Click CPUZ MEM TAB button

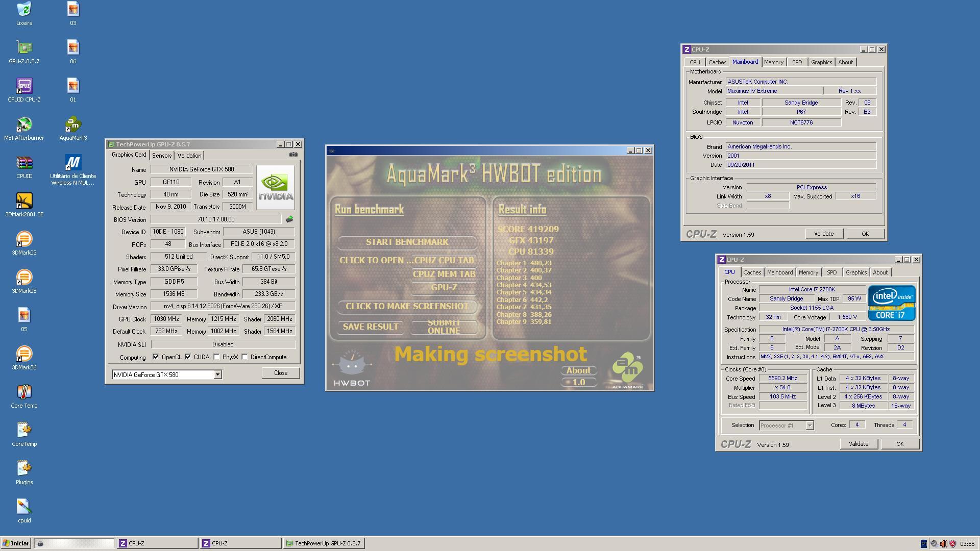(444, 274)
